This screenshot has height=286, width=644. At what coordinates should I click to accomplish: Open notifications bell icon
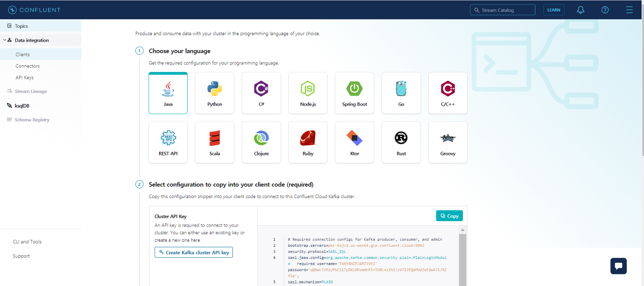tap(581, 10)
